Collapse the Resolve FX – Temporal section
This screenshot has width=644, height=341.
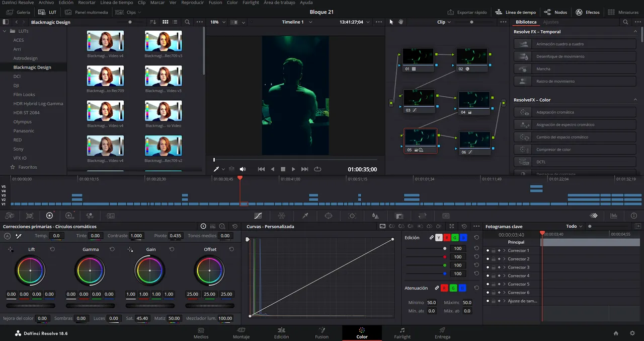coord(635,32)
